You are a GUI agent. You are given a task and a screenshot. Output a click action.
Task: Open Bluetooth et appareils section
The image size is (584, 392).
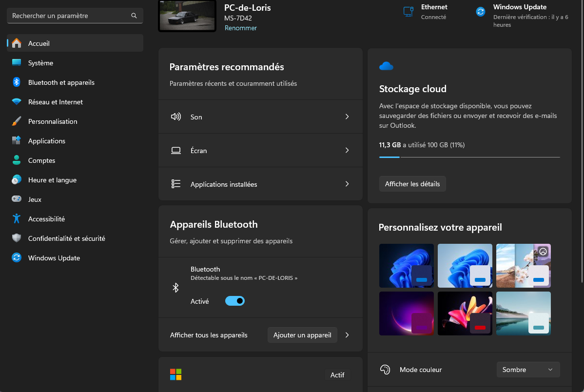pyautogui.click(x=75, y=82)
